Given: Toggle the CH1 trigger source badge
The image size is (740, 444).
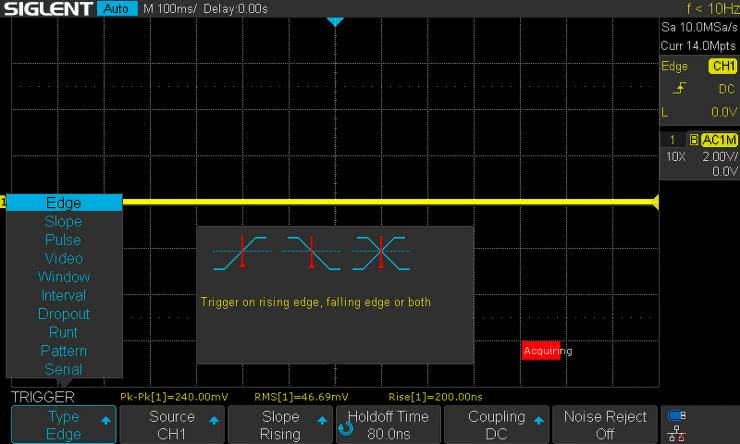Looking at the screenshot, I should click(722, 66).
